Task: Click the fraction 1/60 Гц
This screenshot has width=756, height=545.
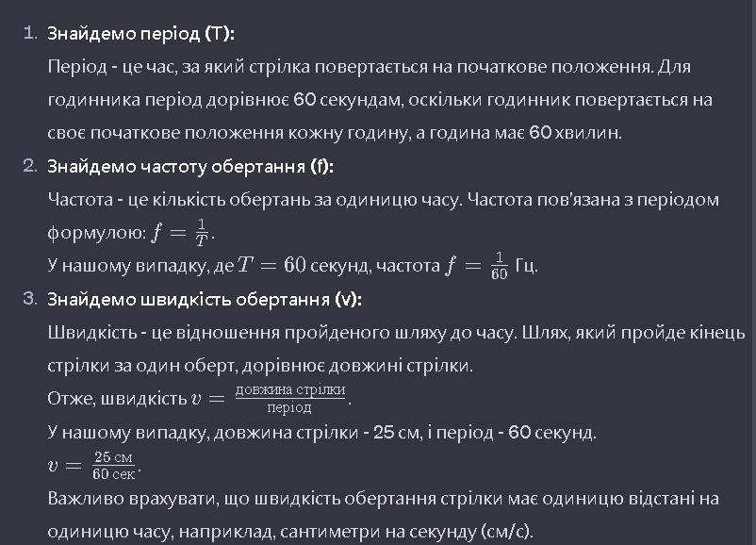Action: pyautogui.click(x=514, y=266)
